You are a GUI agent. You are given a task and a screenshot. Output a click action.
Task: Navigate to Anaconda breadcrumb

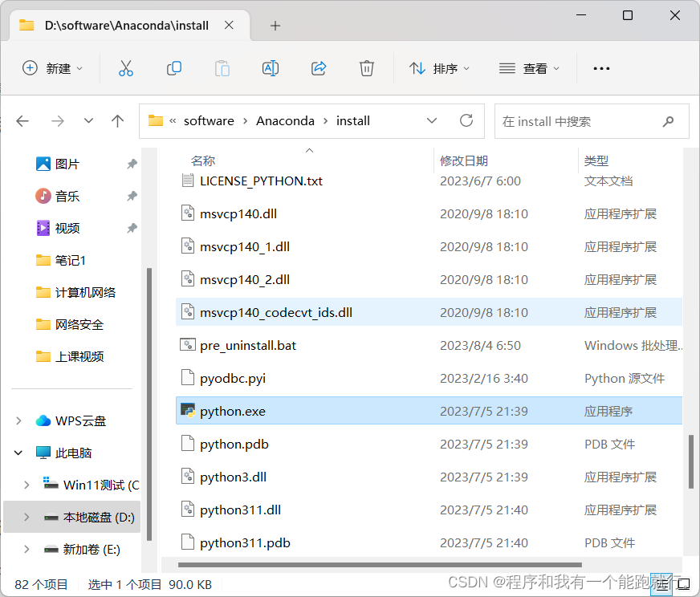point(285,121)
